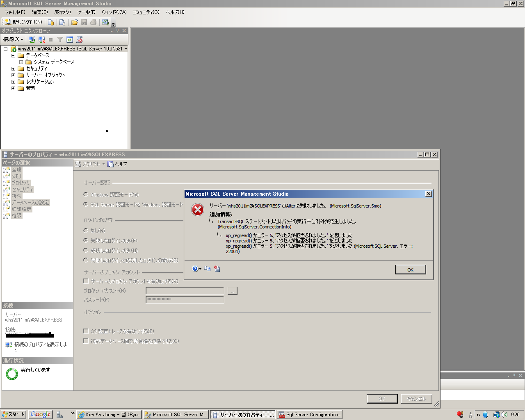Switch to Sql Server Configuration taskbar item
525x420 pixels.
pyautogui.click(x=310, y=415)
